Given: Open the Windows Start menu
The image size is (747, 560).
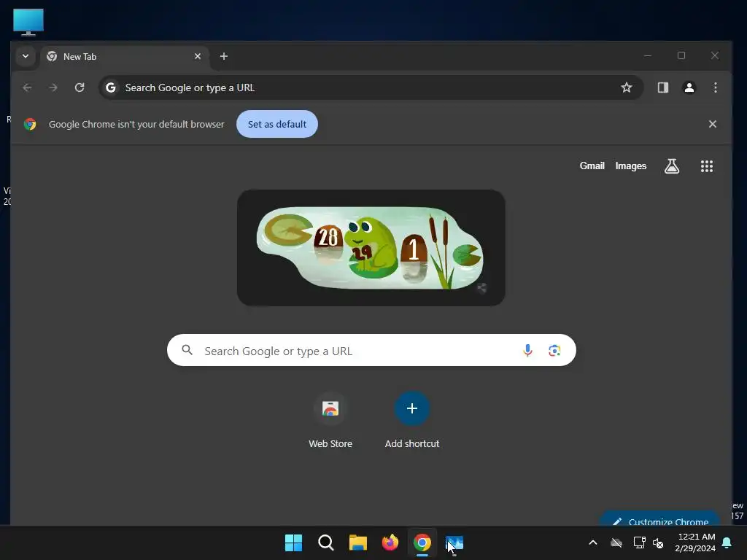Looking at the screenshot, I should coord(293,542).
